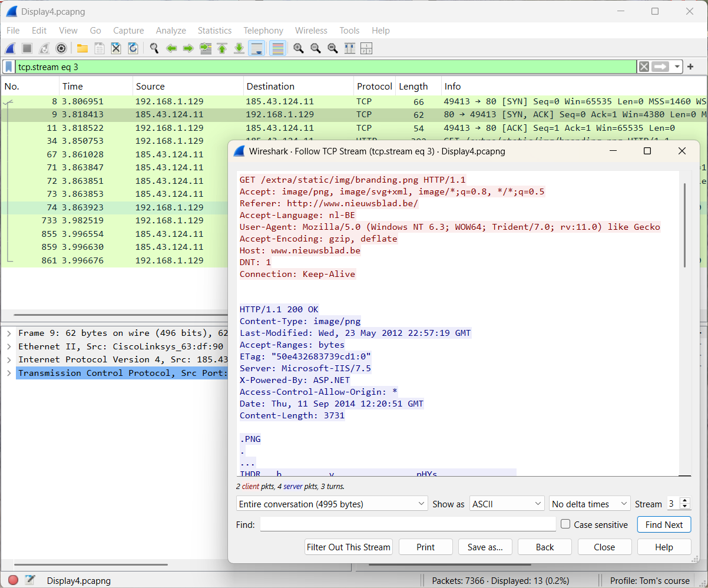Click the Back button in dialog

545,547
